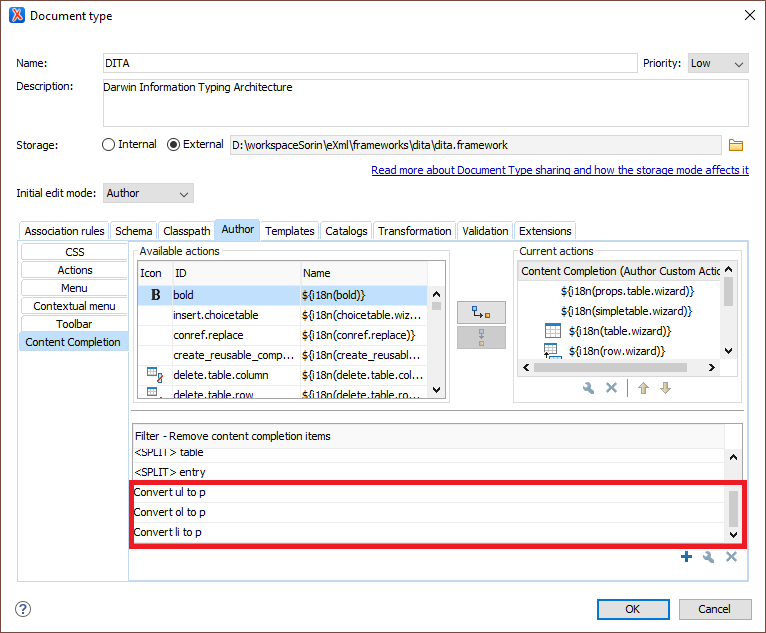The height and width of the screenshot is (633, 766).
Task: Click down arrow of Current actions vertical scrollbar
Action: coord(728,351)
